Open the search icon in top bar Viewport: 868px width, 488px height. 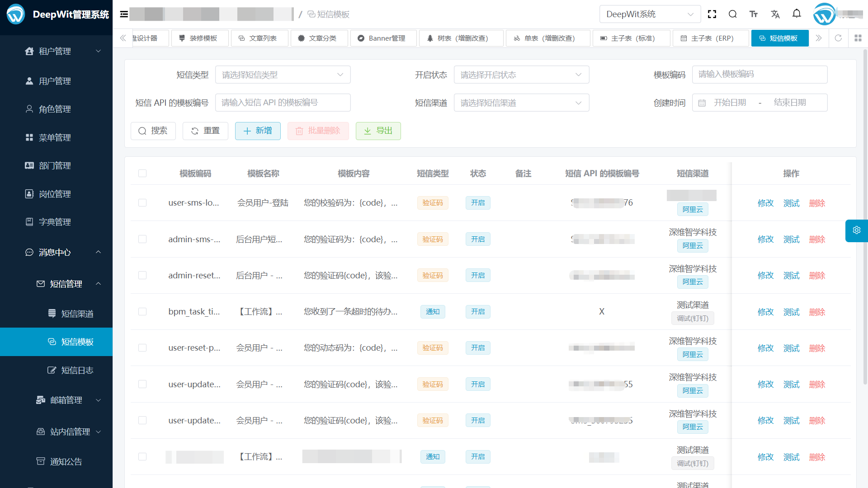point(733,14)
